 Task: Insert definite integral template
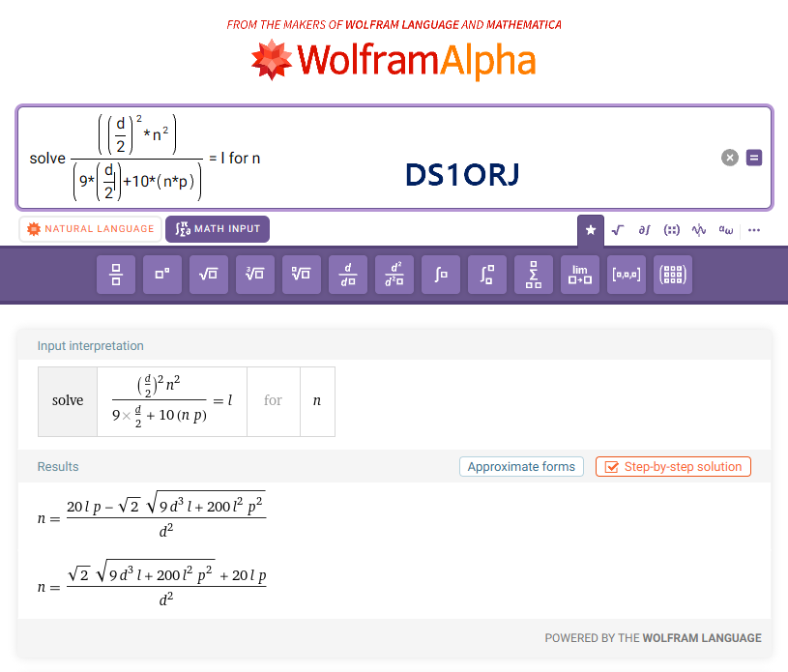tap(487, 275)
